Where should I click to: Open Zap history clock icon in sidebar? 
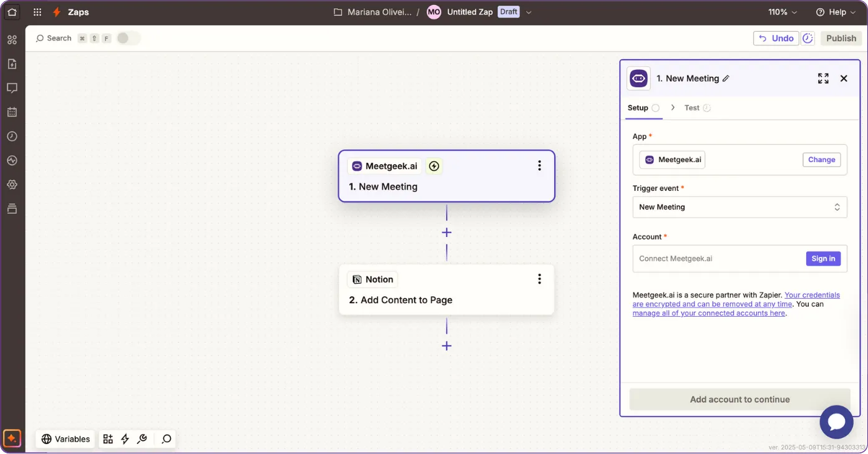pos(12,137)
